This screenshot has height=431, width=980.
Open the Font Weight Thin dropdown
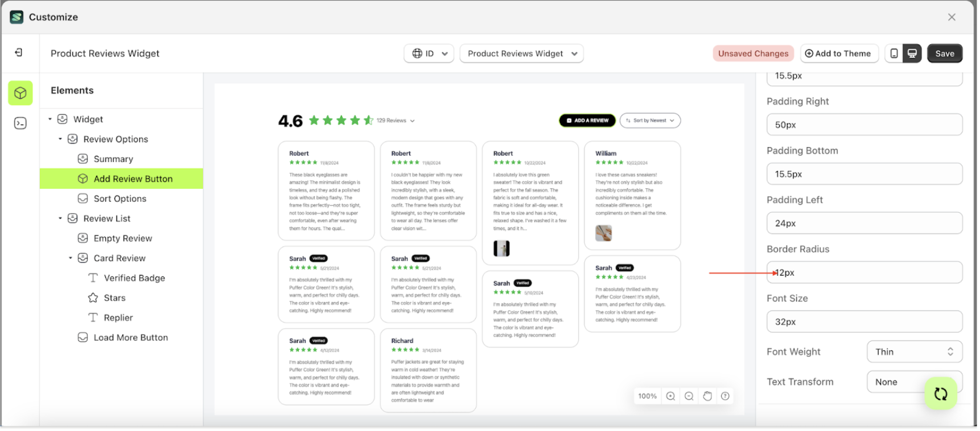coord(915,351)
